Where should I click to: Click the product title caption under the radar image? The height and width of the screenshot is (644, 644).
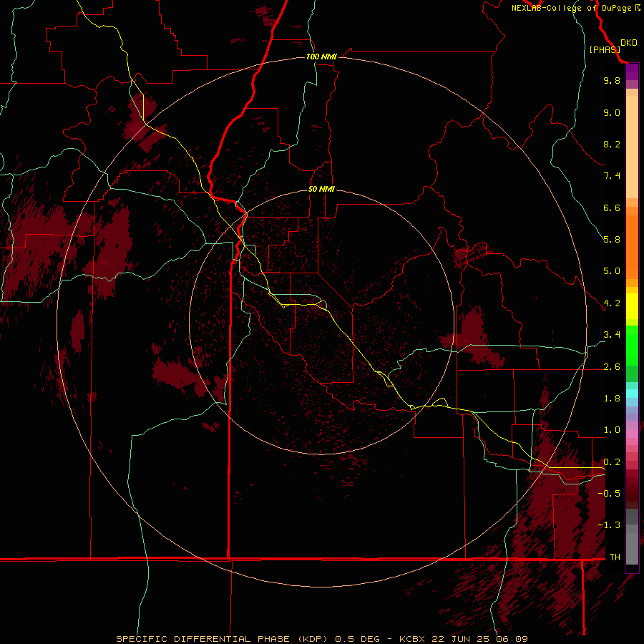(321, 639)
